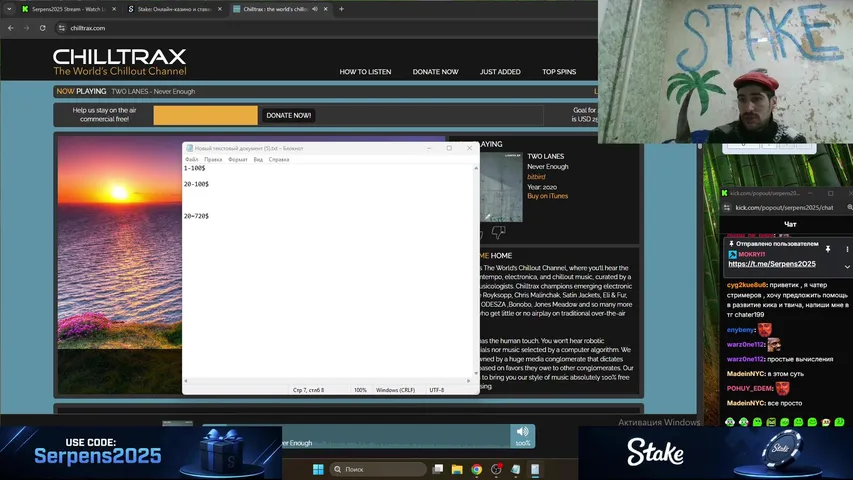Give the track a thumbs down
The height and width of the screenshot is (480, 853).
[499, 232]
